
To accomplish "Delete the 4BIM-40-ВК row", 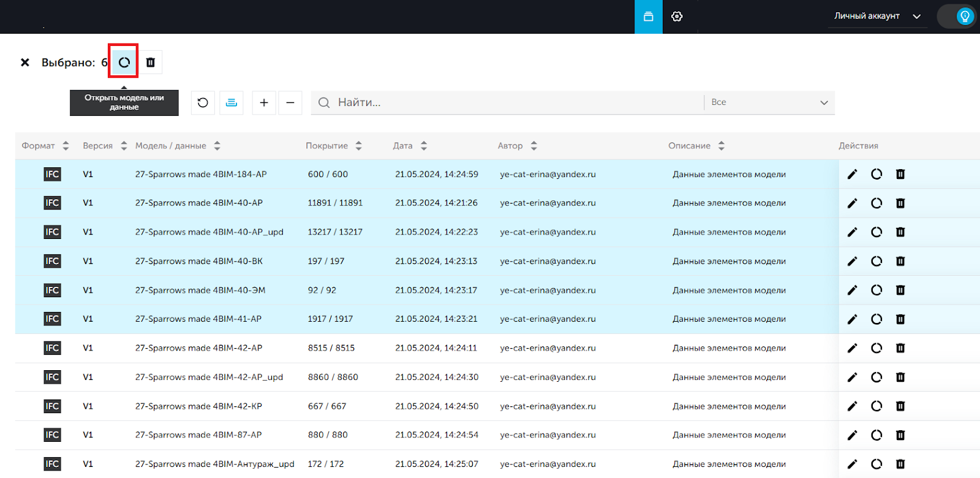I will click(x=900, y=261).
